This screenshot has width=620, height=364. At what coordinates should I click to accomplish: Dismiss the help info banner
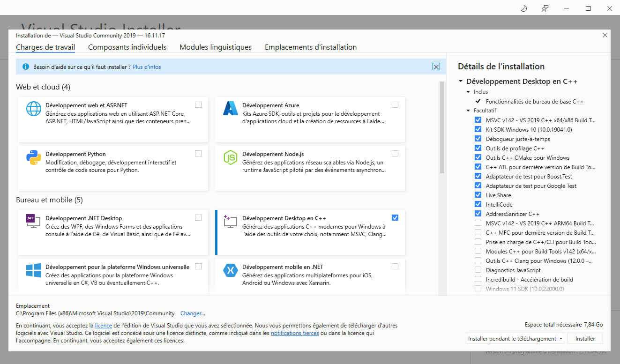pyautogui.click(x=436, y=67)
